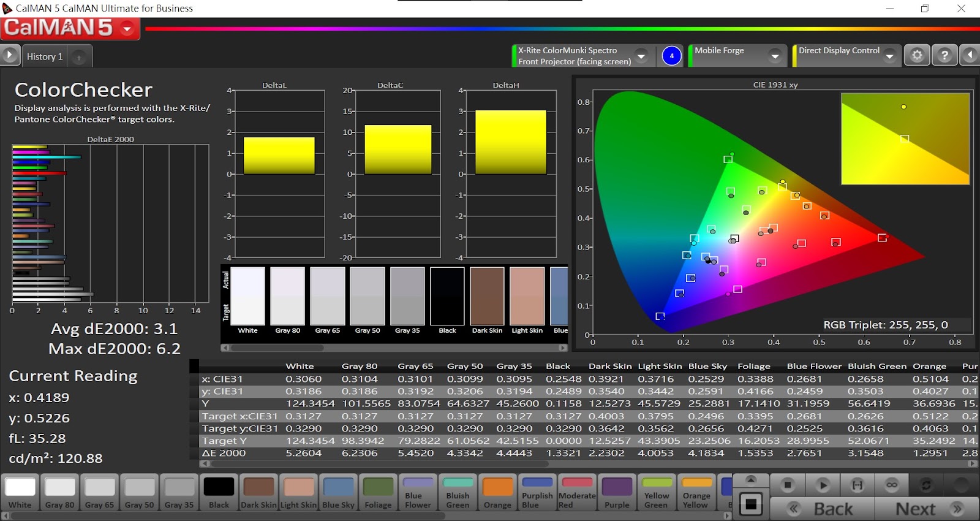Click the greyed-out refresh arrows button
The height and width of the screenshot is (521, 980).
[926, 485]
